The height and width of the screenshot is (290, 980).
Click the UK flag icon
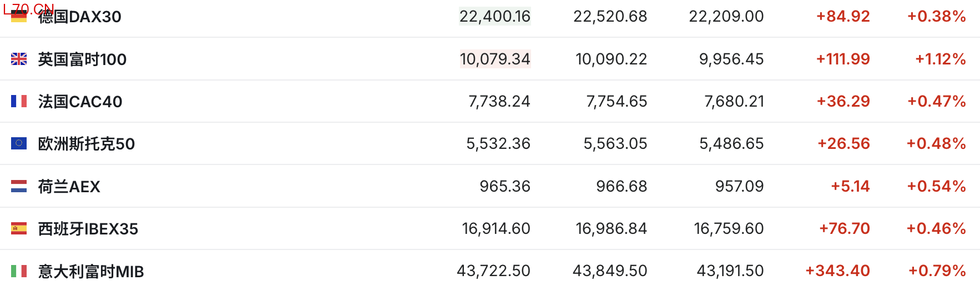pyautogui.click(x=19, y=59)
